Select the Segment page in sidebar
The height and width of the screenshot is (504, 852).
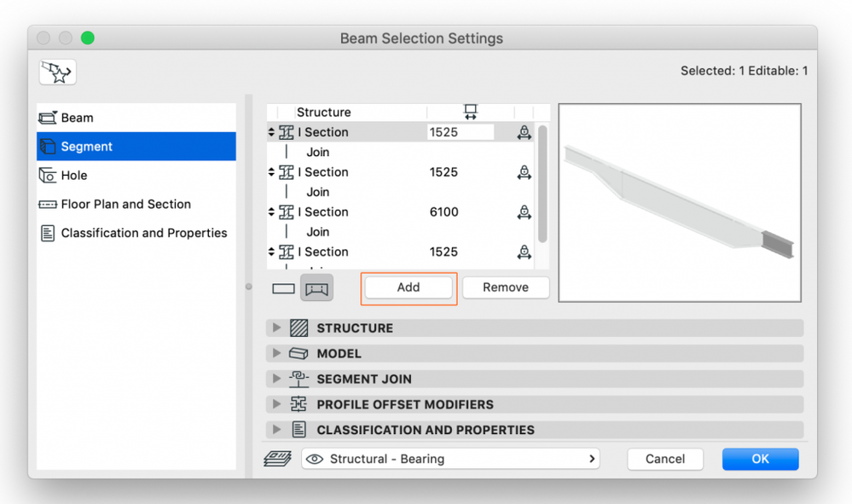pyautogui.click(x=136, y=147)
